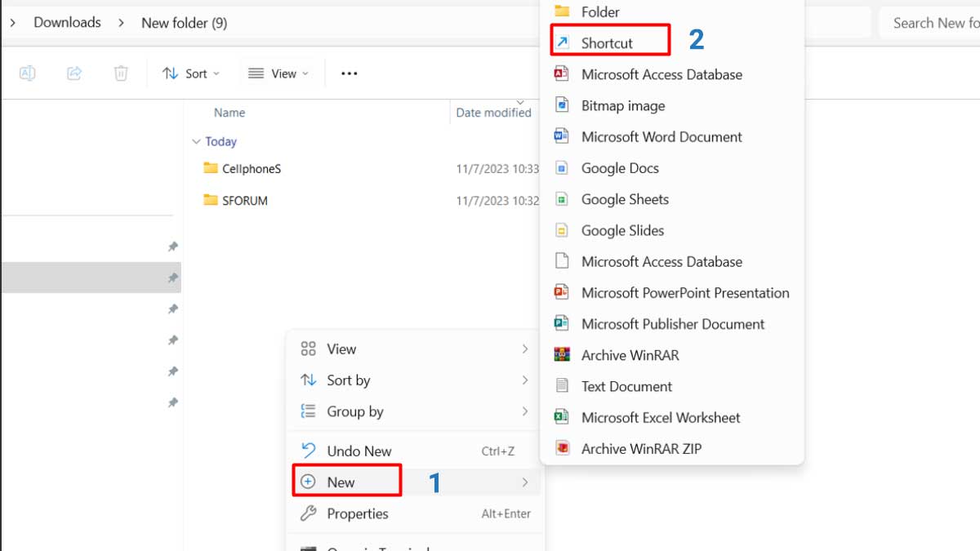Click the SFORUM folder icon
980x551 pixels.
coord(211,200)
